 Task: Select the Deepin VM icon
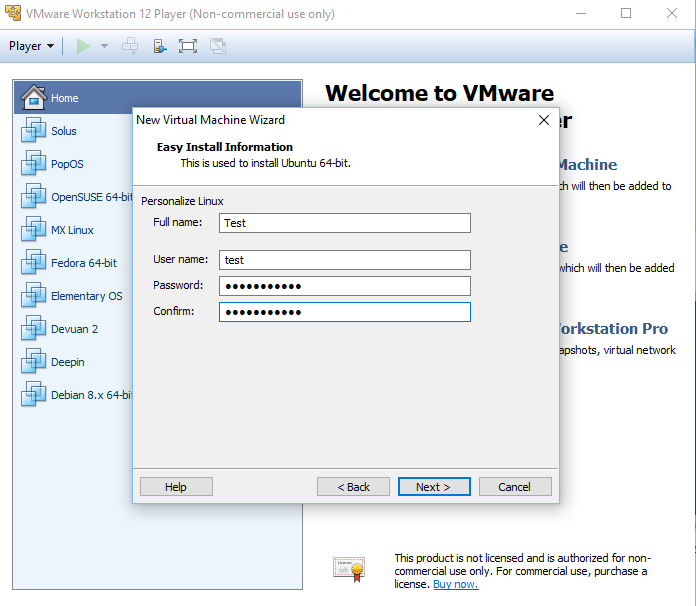(34, 362)
